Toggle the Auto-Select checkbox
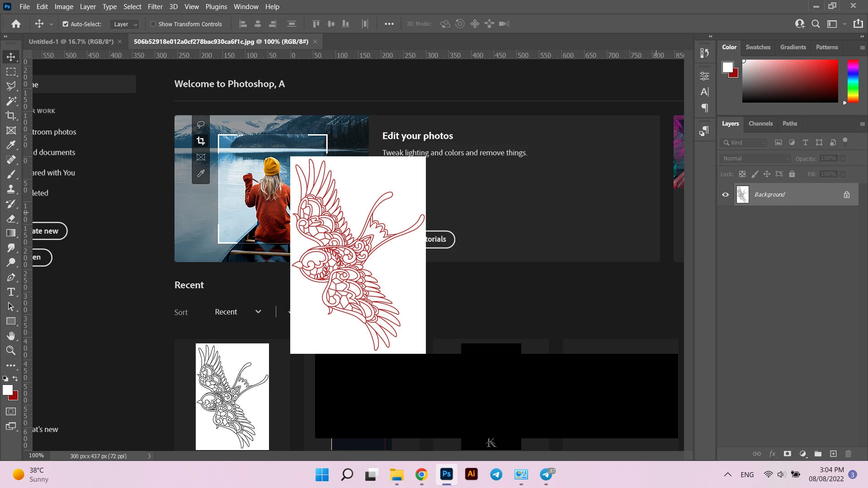 click(66, 24)
